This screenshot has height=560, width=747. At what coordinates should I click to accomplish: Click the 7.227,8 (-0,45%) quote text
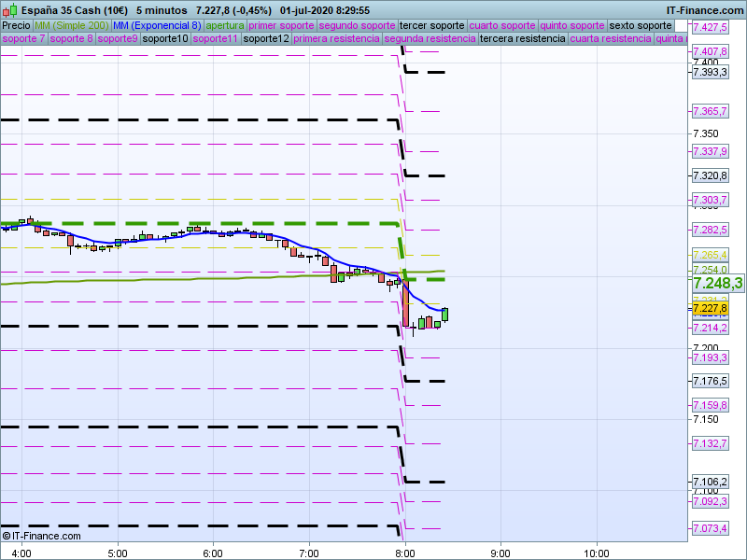click(x=234, y=10)
